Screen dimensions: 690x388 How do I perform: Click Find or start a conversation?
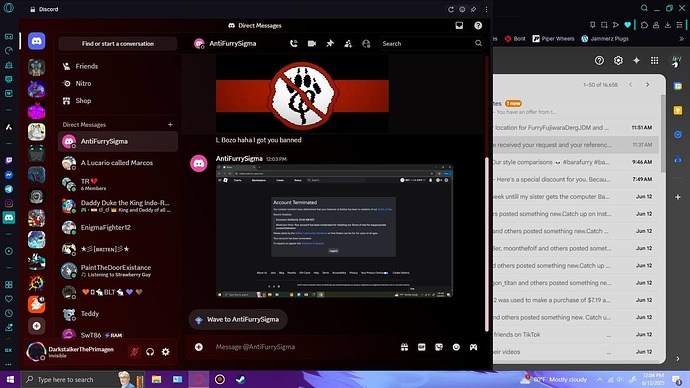pyautogui.click(x=118, y=44)
